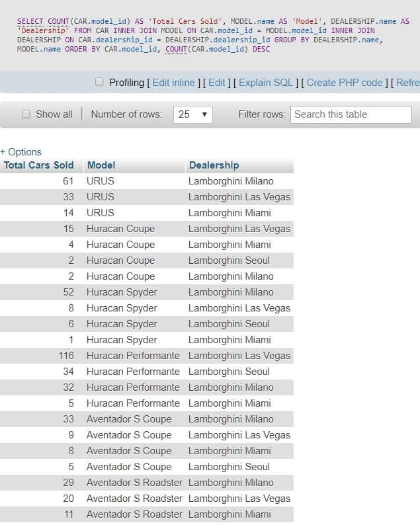
Task: Select cell with value 32
Action: [x=68, y=387]
